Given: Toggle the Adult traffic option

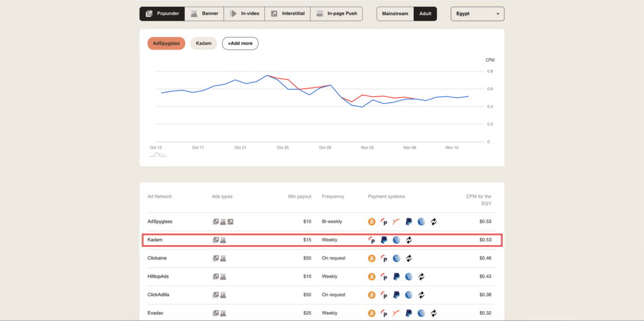Looking at the screenshot, I should pyautogui.click(x=425, y=13).
